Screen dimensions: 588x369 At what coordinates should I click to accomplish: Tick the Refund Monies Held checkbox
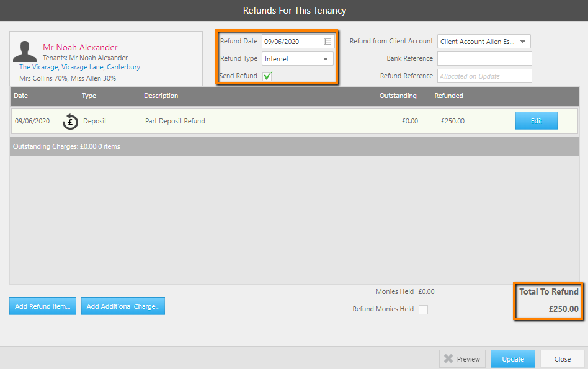click(x=423, y=309)
